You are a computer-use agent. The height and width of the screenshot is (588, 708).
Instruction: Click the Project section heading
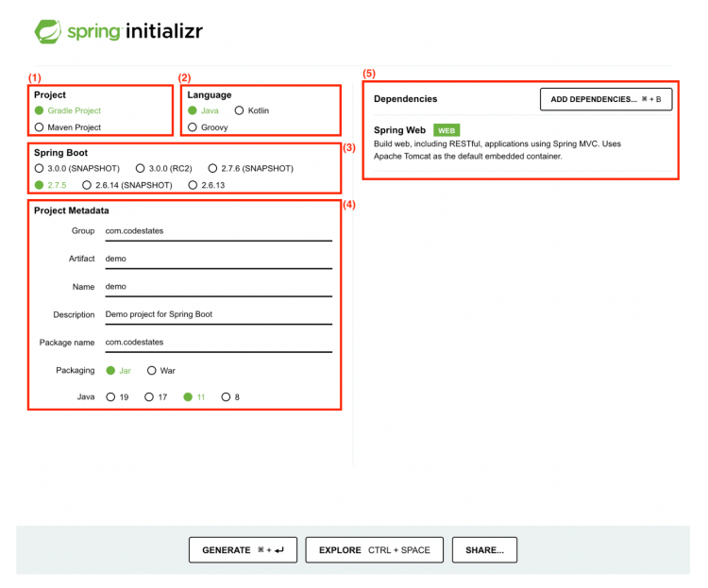(x=50, y=95)
